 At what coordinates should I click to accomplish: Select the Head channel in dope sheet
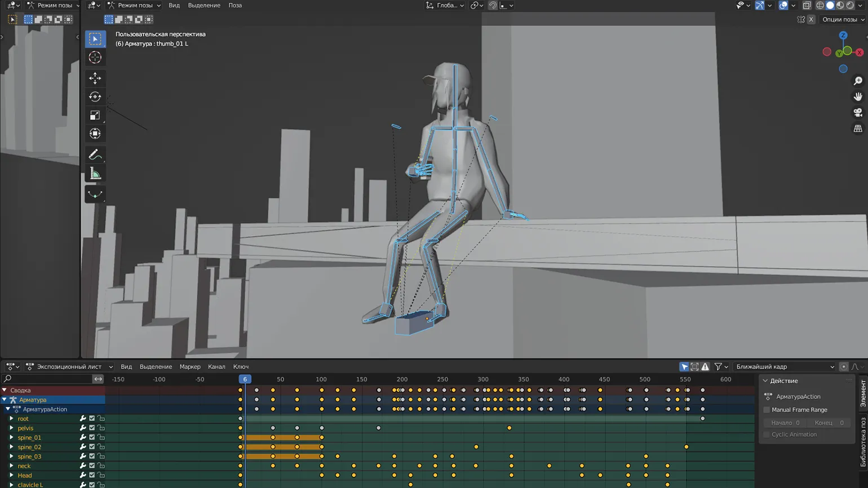pos(25,476)
